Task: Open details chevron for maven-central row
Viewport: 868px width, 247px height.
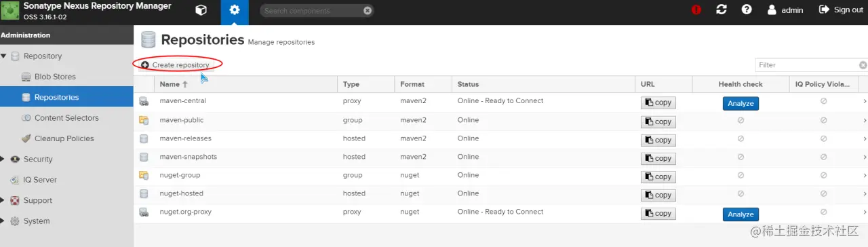Action: coord(865,102)
